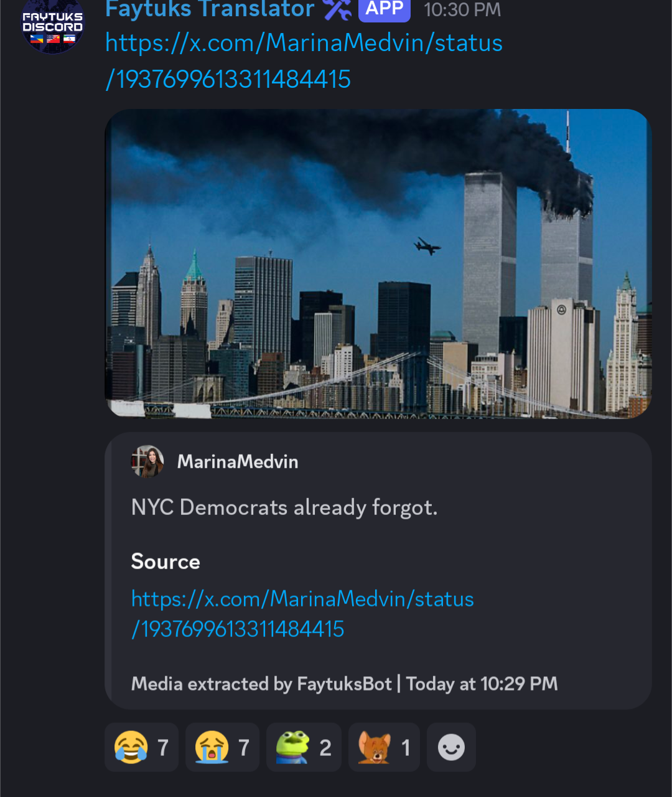
Task: Tap the 'NYC Democrats already forgot.' embed text
Action: pos(284,508)
